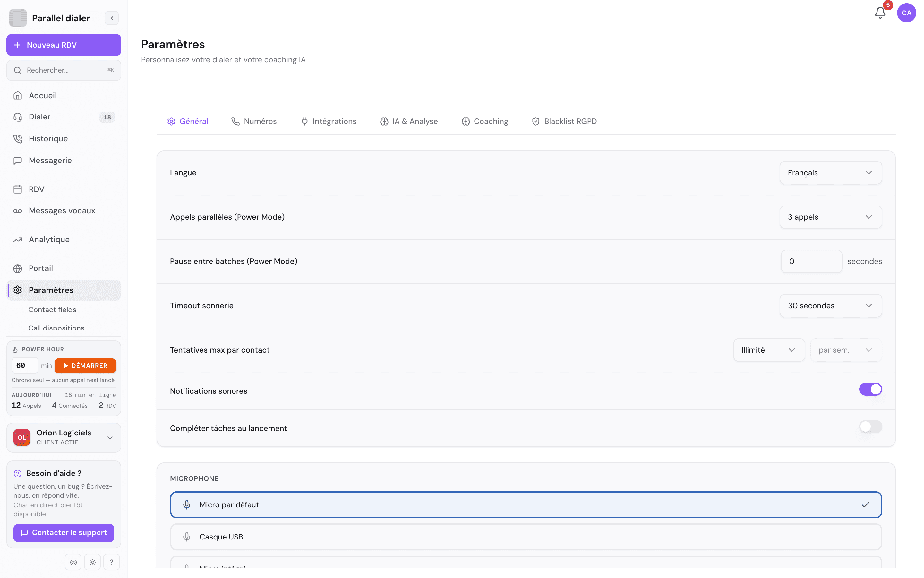Open the Portail page
The width and height of the screenshot is (924, 578).
64,268
